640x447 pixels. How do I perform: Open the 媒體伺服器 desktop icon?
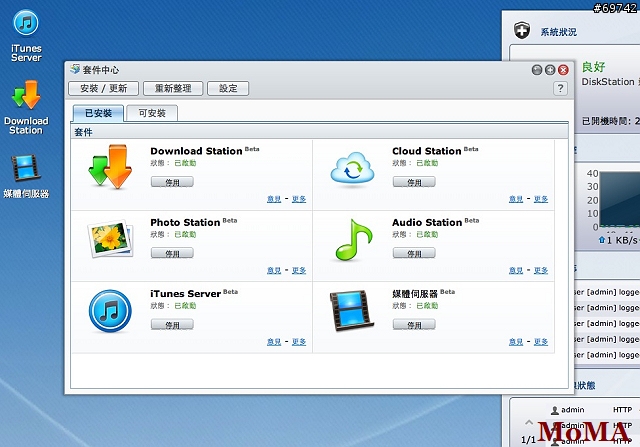(x=26, y=176)
